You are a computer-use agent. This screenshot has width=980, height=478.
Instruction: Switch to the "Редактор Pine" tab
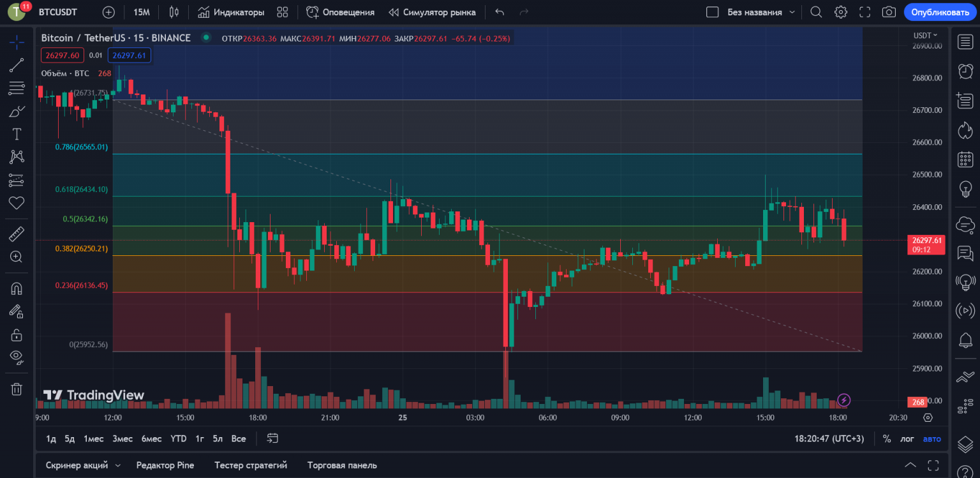pyautogui.click(x=165, y=465)
